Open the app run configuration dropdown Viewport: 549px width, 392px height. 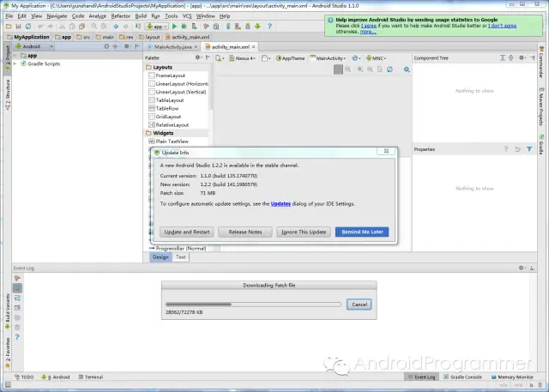coord(157,27)
